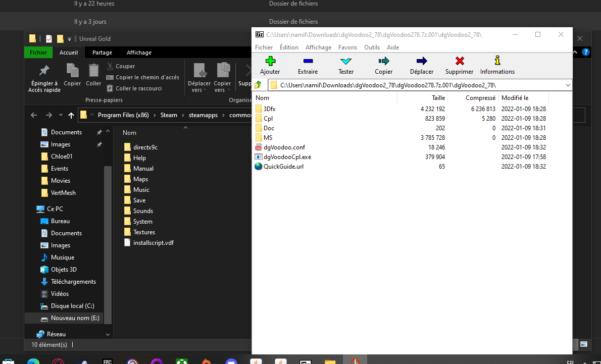The height and width of the screenshot is (364, 601).
Task: Run Tester on the archive
Action: (346, 66)
